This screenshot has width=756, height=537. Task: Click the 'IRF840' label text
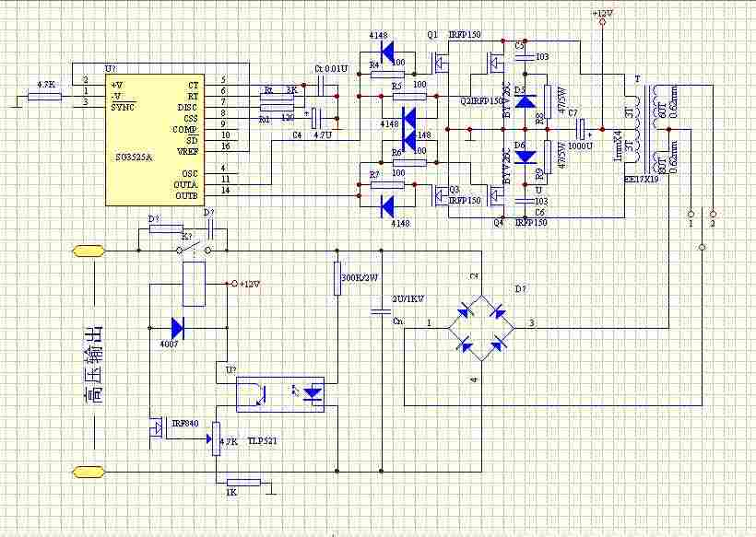pyautogui.click(x=185, y=424)
